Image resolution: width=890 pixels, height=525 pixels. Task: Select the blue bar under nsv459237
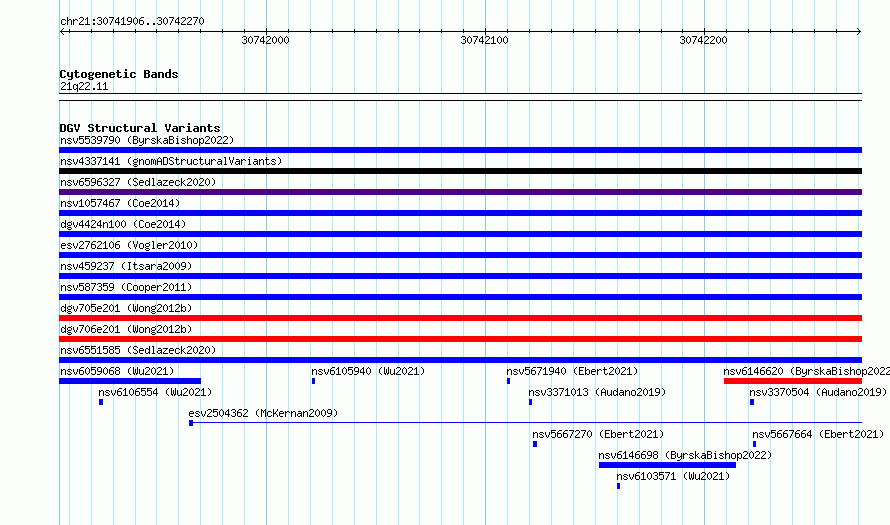click(x=460, y=276)
